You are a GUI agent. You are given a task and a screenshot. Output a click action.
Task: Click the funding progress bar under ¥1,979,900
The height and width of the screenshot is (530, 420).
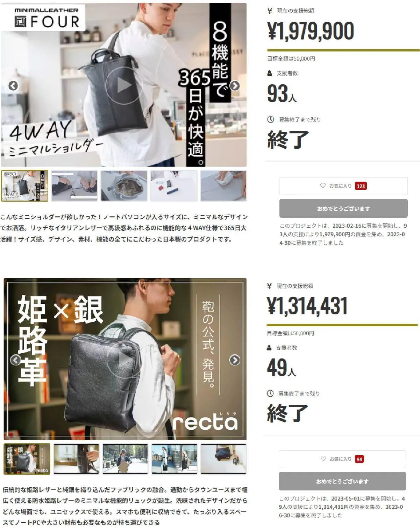343,50
